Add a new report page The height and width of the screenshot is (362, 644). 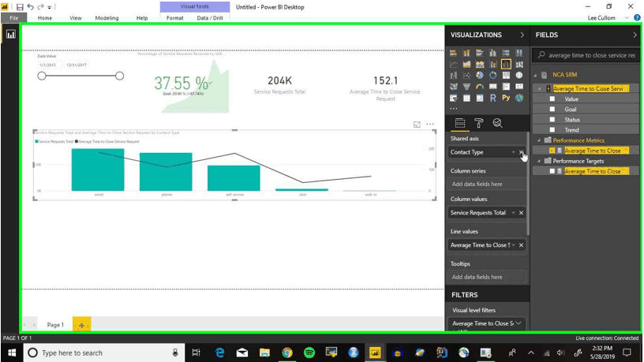tap(82, 325)
